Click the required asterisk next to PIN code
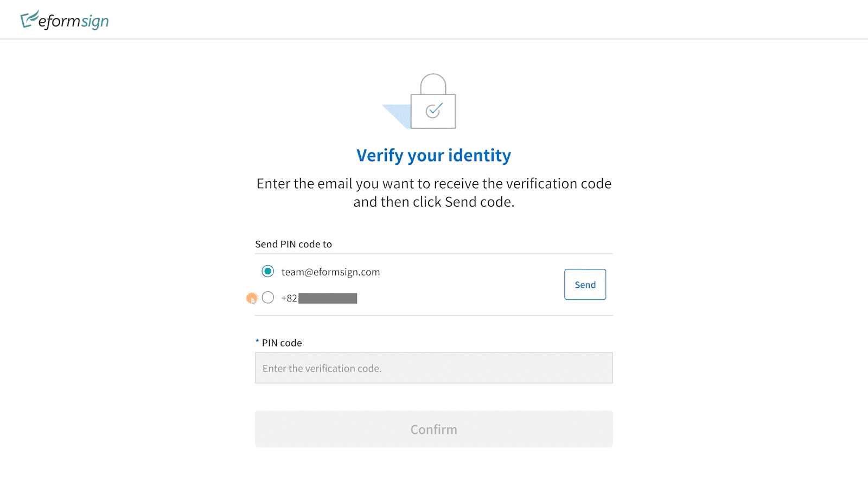The width and height of the screenshot is (868, 488). pos(257,342)
